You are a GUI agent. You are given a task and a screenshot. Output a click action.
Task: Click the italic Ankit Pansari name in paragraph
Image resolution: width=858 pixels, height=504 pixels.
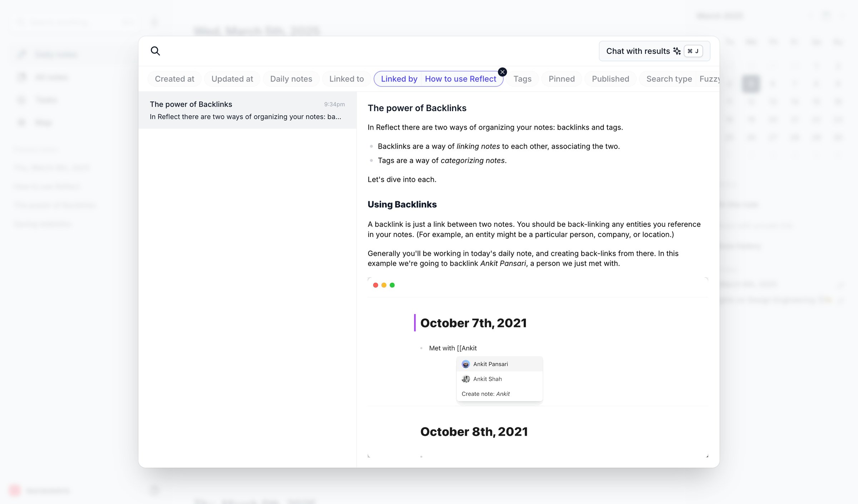[503, 264]
